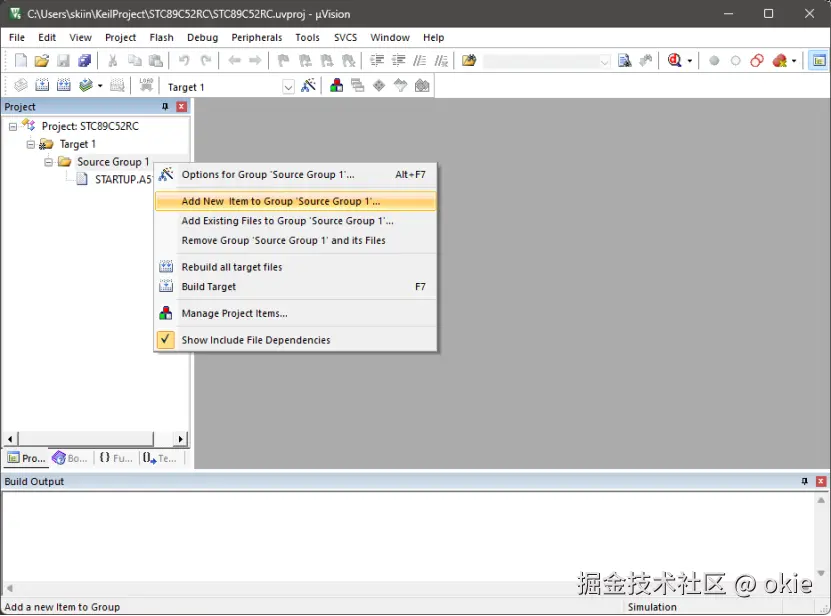Click the Navigate Backwards arrow
This screenshot has width=831, height=616.
pyautogui.click(x=234, y=60)
